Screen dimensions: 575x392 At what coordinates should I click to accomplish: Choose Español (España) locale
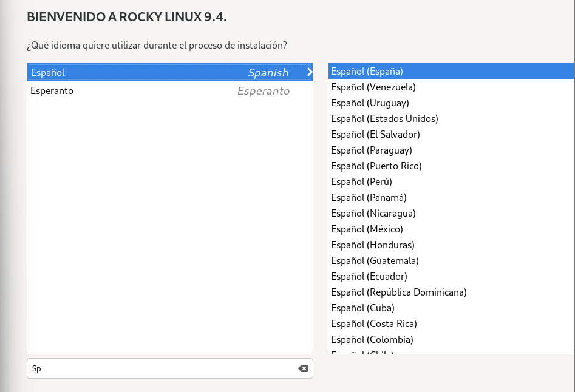(451, 71)
